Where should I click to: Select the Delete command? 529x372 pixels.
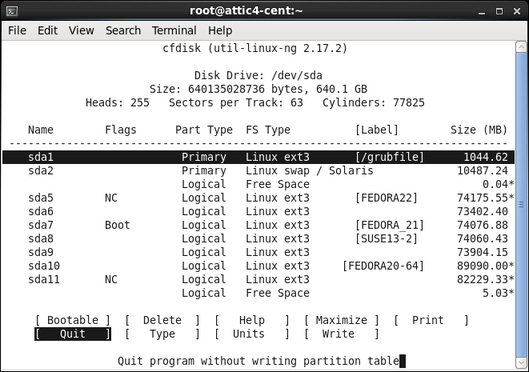click(x=162, y=320)
